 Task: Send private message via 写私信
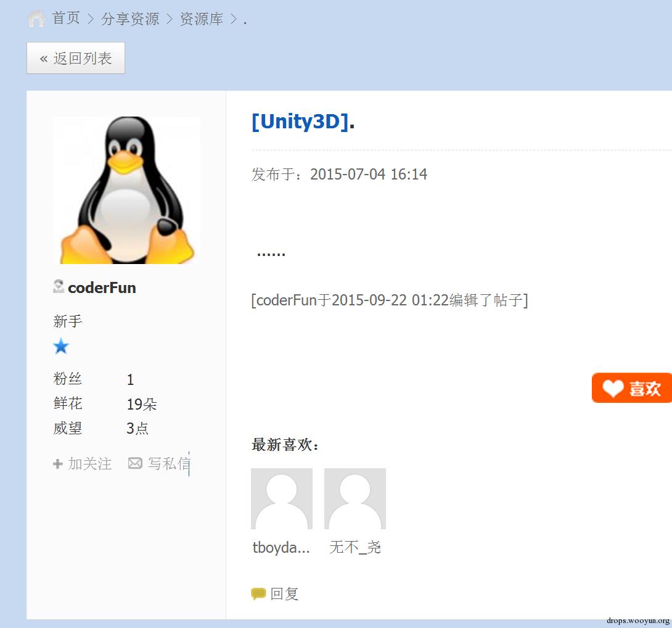click(x=169, y=464)
